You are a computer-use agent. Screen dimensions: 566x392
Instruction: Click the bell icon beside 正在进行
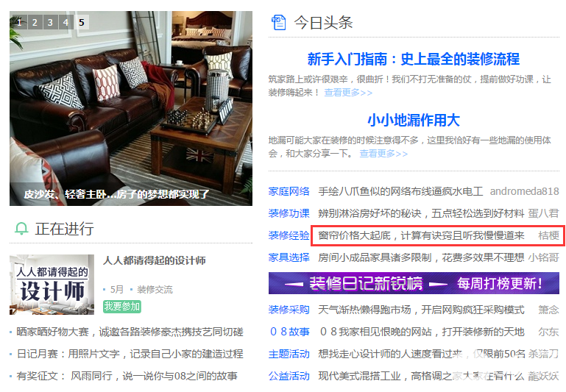click(x=21, y=229)
